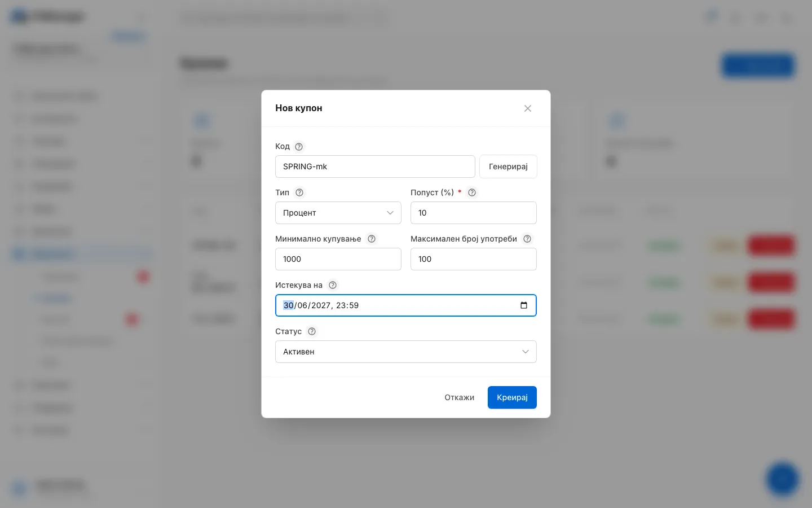
Task: Edit the Максимален број употреби field
Action: (x=474, y=259)
